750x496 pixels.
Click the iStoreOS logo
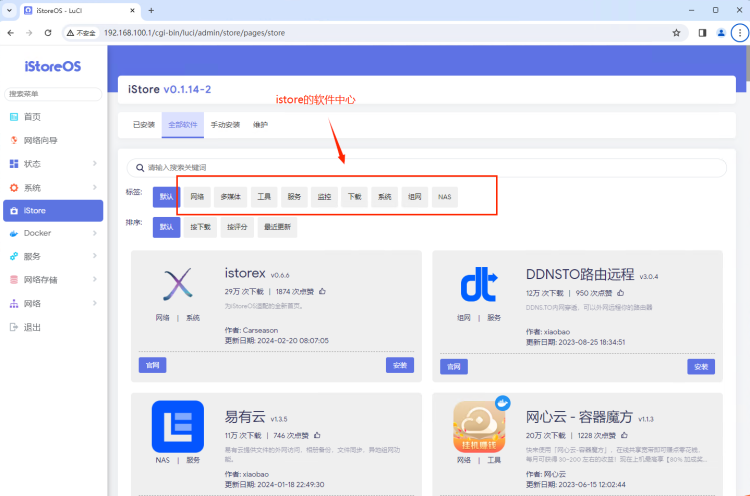[x=53, y=66]
